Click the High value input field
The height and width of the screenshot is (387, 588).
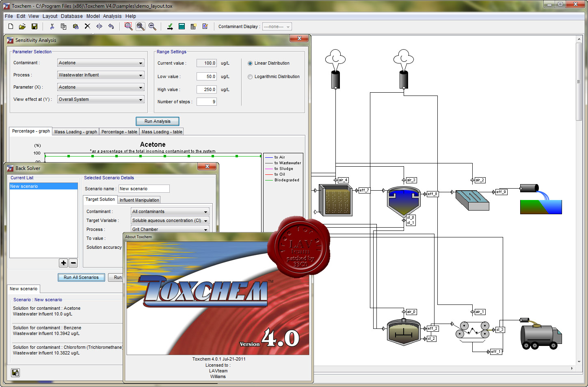[207, 89]
